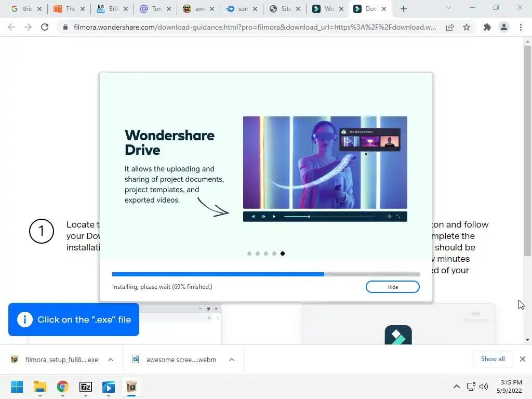Click Show all downloads

493,359
